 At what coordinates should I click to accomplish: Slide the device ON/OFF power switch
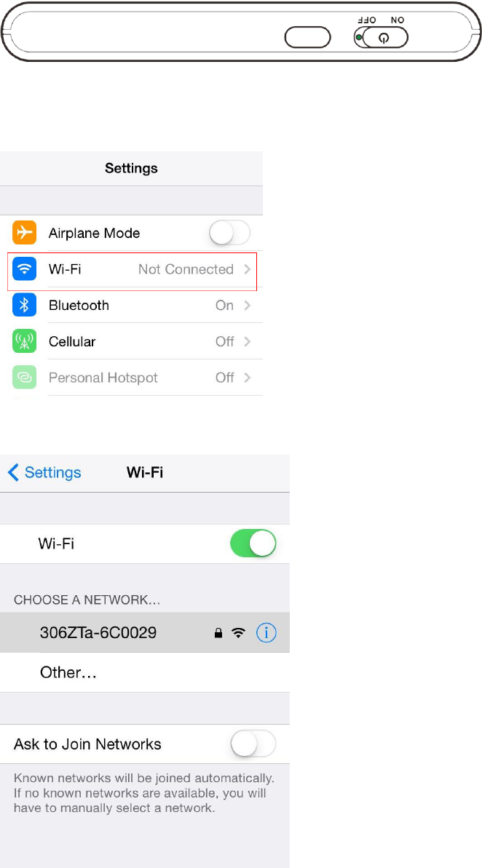pos(382,38)
